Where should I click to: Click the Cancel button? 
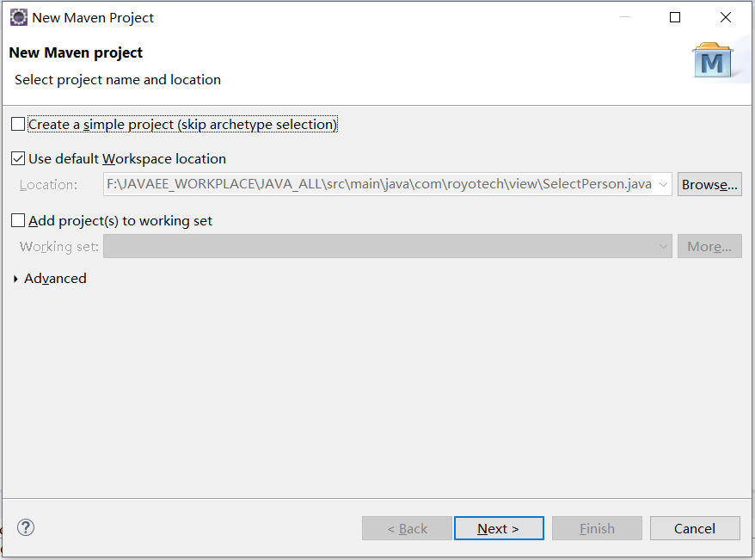click(x=695, y=529)
